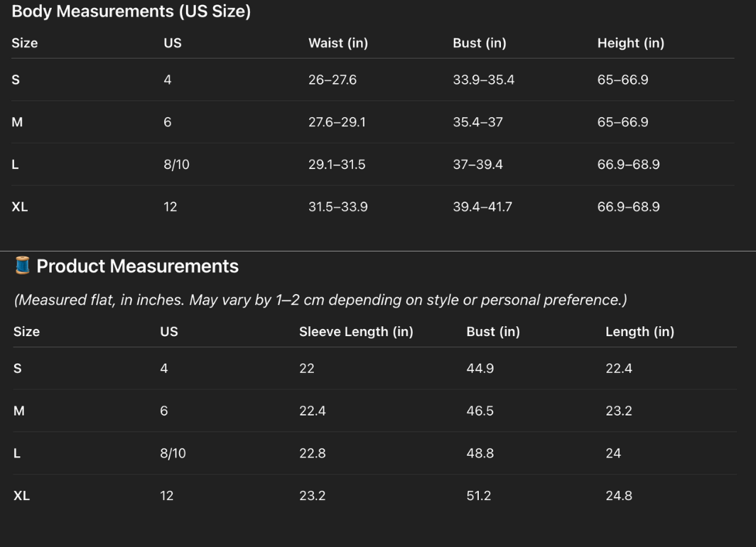This screenshot has width=756, height=547.
Task: Click the thread spool icon
Action: pyautogui.click(x=23, y=266)
